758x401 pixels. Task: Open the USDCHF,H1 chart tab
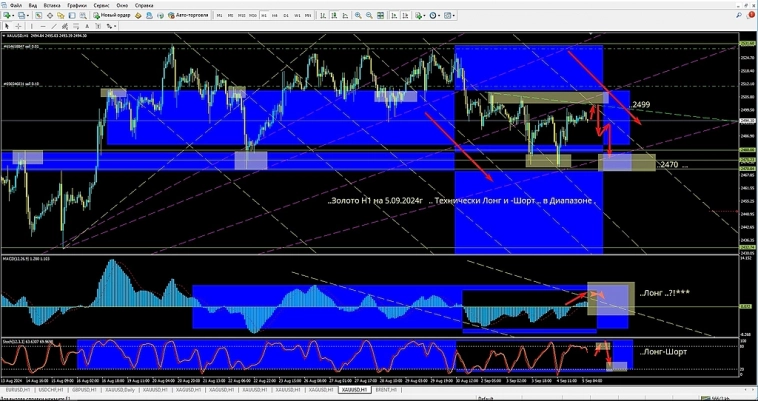click(50, 389)
